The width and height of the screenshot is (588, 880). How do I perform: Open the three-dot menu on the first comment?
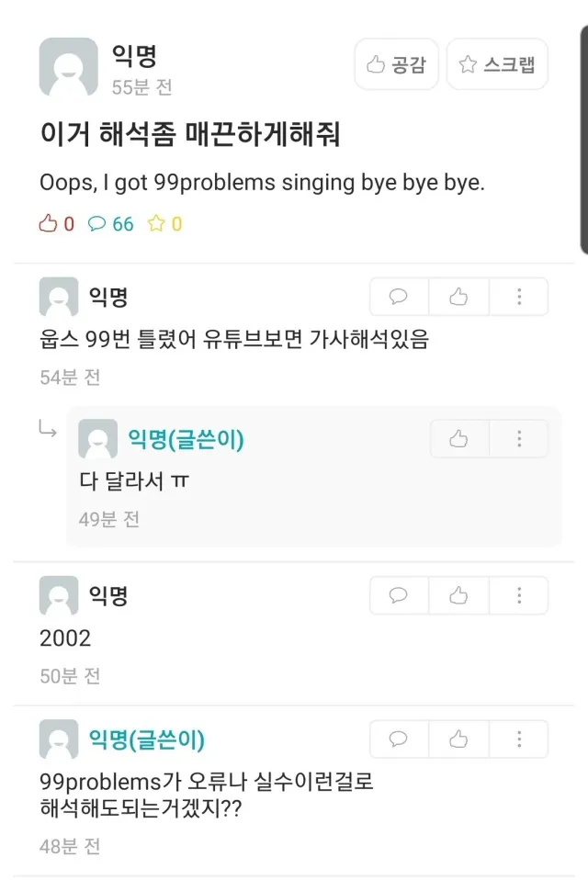[x=519, y=296]
